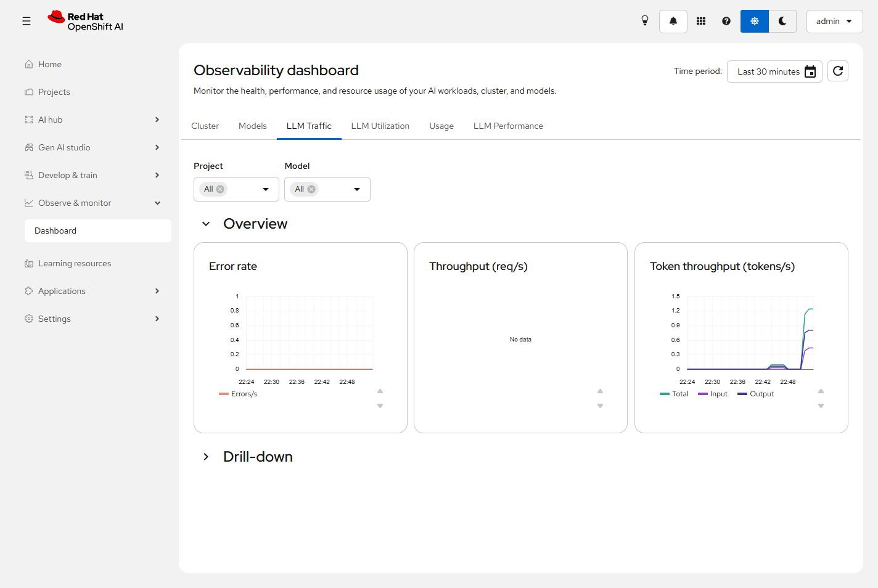Expand the Settings section

[98, 319]
